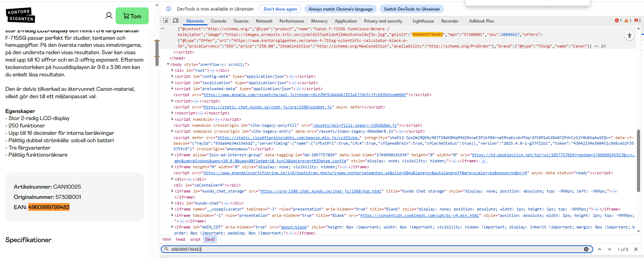Expand the noscript node
The width and height of the screenshot is (644, 258).
point(172,113)
